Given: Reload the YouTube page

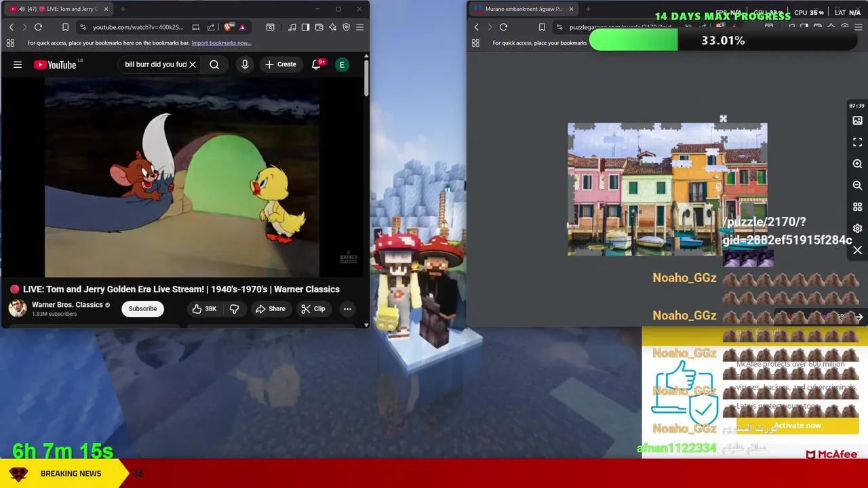Looking at the screenshot, I should [x=38, y=27].
